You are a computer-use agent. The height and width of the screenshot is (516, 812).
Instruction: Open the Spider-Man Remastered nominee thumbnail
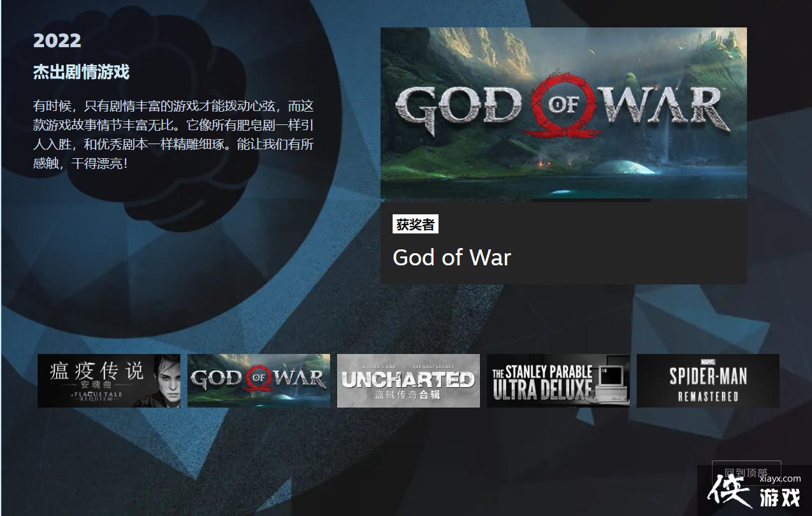click(708, 381)
